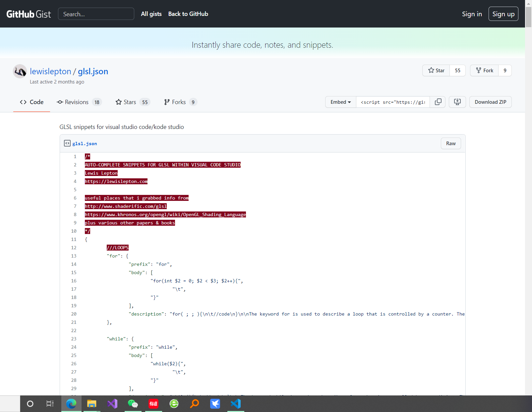Click the "while": { code line
Viewport: 532px width, 412px height.
point(120,339)
